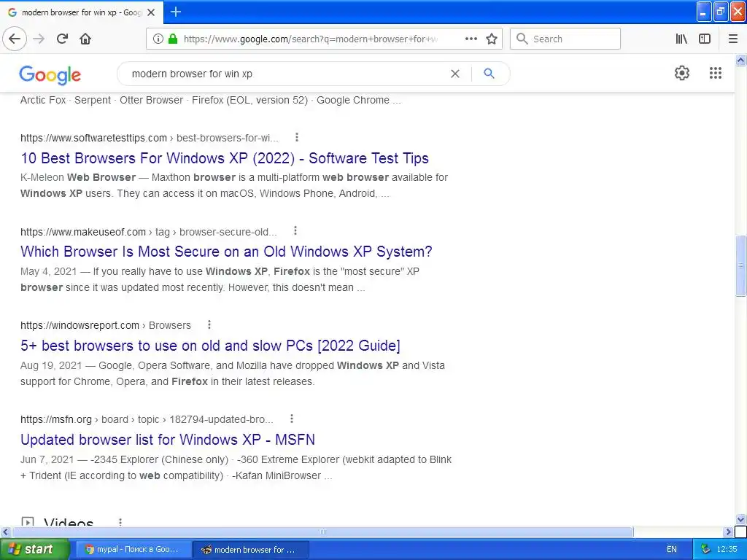Go back to the previous page
This screenshot has width=747, height=560.
pos(15,39)
